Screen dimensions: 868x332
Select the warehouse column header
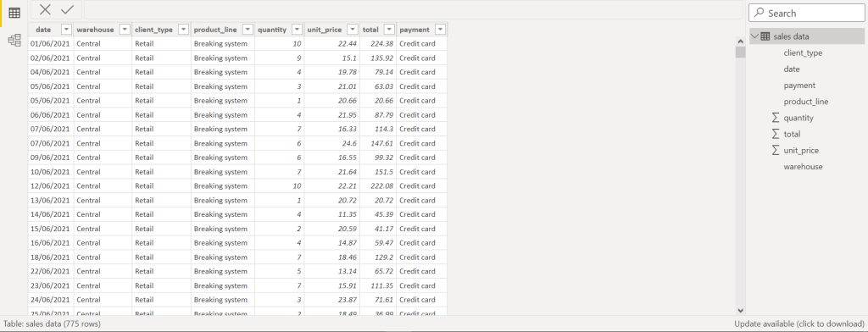tap(95, 30)
